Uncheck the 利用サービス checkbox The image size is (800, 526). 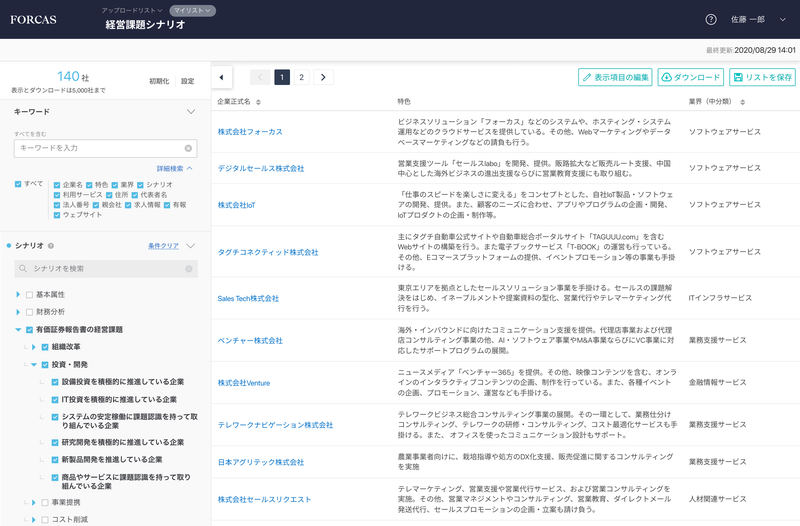point(57,195)
